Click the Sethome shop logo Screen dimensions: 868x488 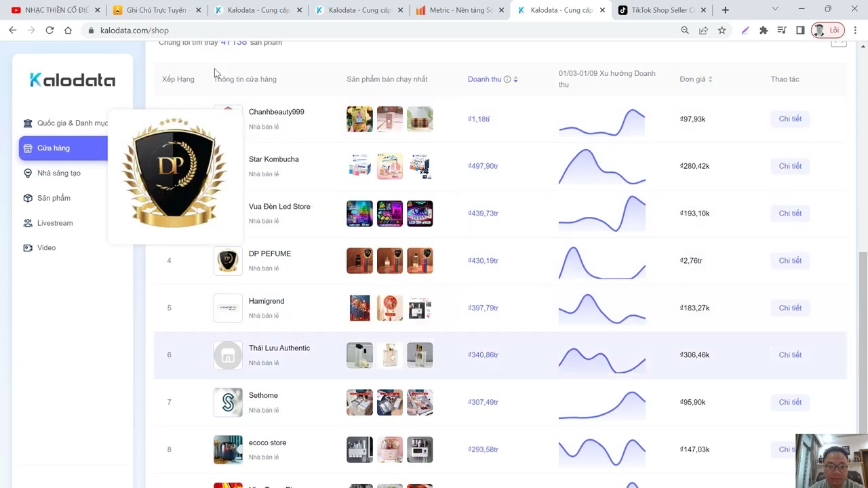coord(228,402)
